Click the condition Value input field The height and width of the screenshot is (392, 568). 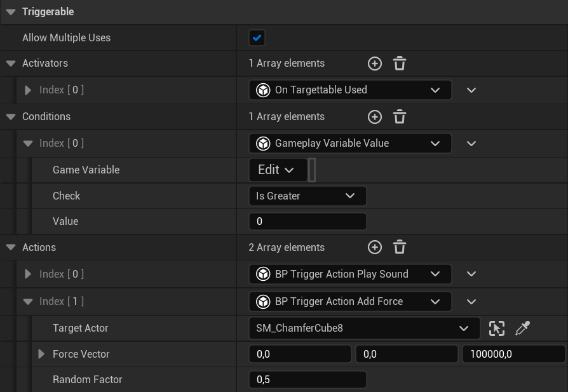click(x=308, y=221)
